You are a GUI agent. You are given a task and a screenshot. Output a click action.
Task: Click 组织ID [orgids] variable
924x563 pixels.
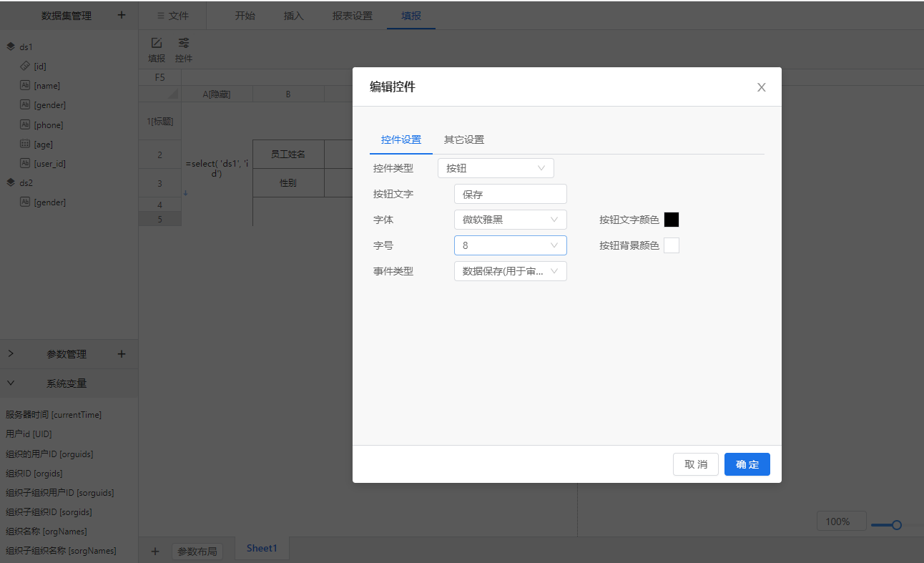(34, 473)
